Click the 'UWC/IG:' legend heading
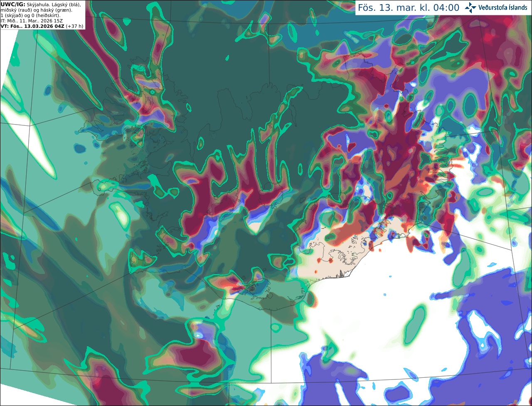 coord(13,4)
